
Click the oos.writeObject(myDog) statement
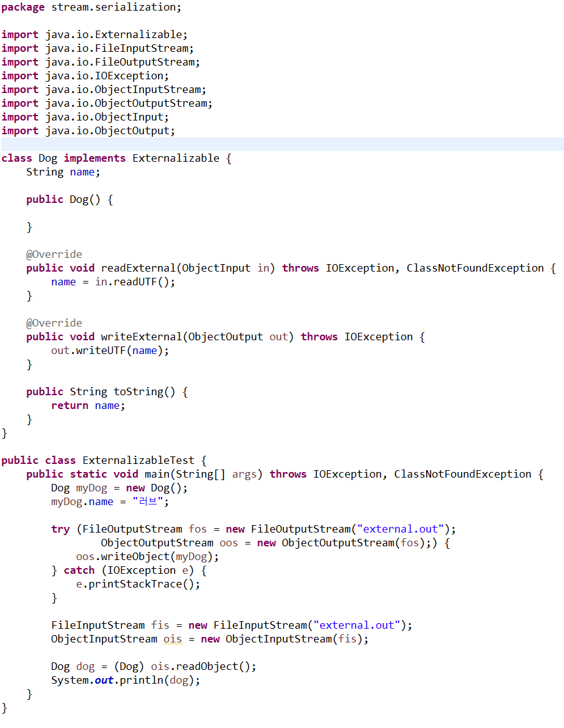[x=147, y=557]
